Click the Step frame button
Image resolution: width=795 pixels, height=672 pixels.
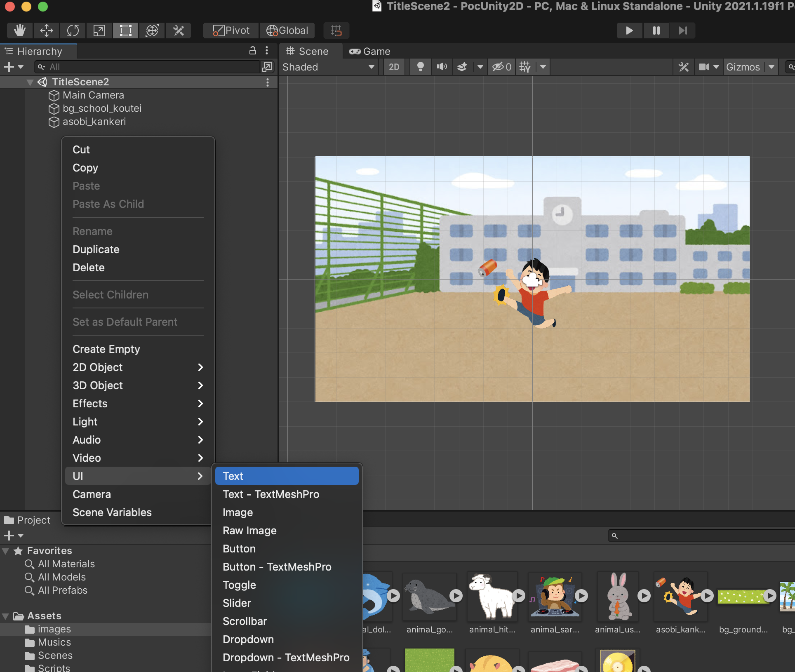click(682, 31)
